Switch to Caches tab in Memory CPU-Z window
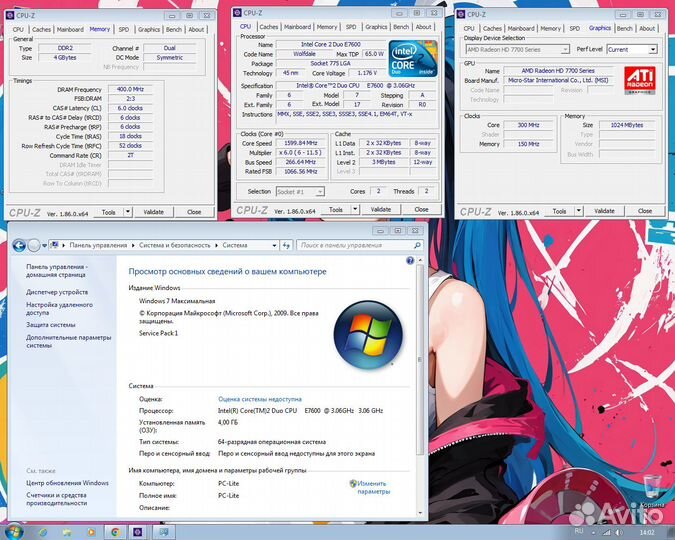The image size is (675, 540). pos(41,29)
